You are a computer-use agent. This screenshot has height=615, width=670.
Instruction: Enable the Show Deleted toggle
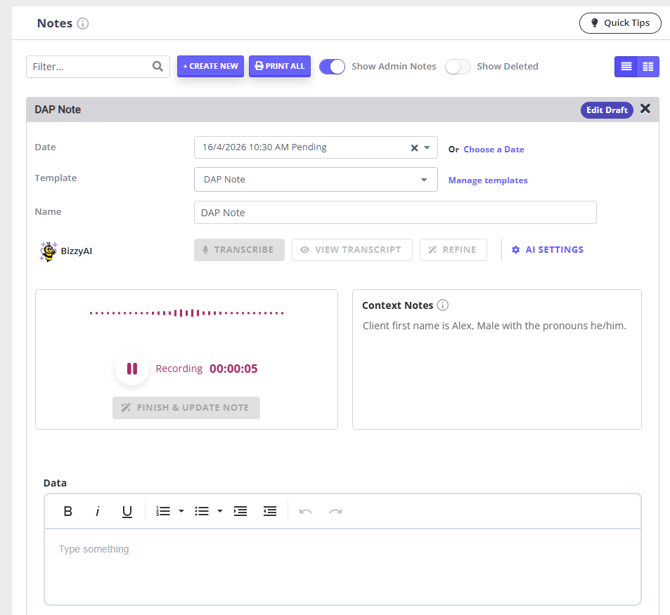pos(458,67)
